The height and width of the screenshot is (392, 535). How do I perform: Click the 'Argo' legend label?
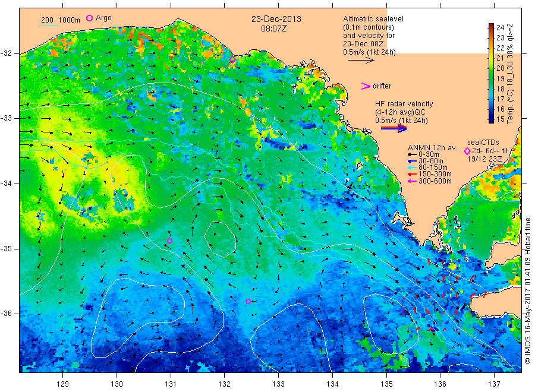click(103, 18)
